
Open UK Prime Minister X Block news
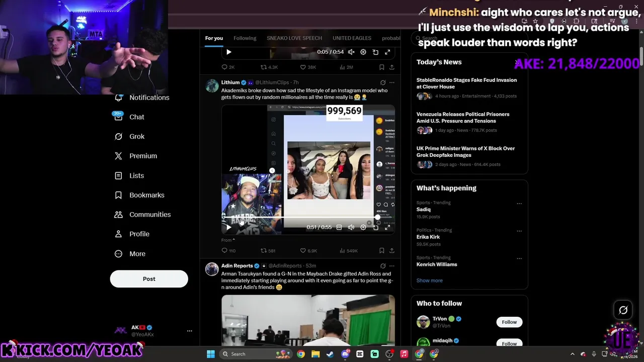[x=469, y=156]
